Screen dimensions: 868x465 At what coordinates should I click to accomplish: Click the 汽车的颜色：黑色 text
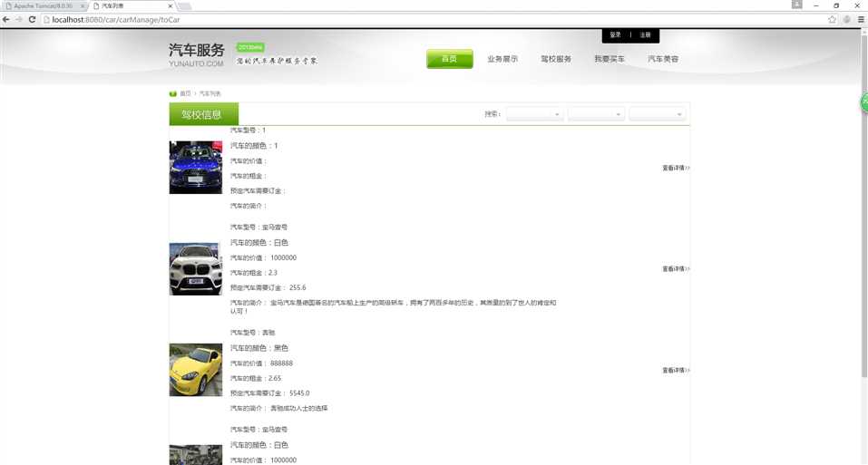[259, 348]
